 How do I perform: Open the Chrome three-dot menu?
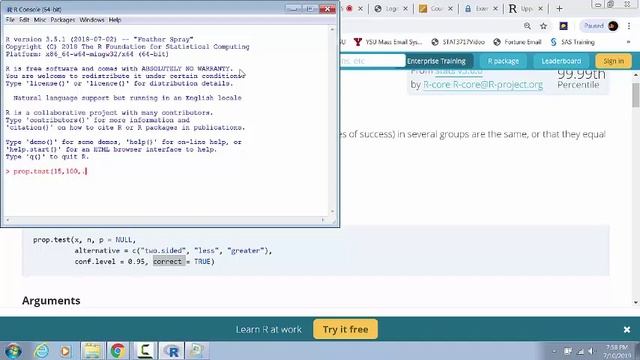[629, 26]
